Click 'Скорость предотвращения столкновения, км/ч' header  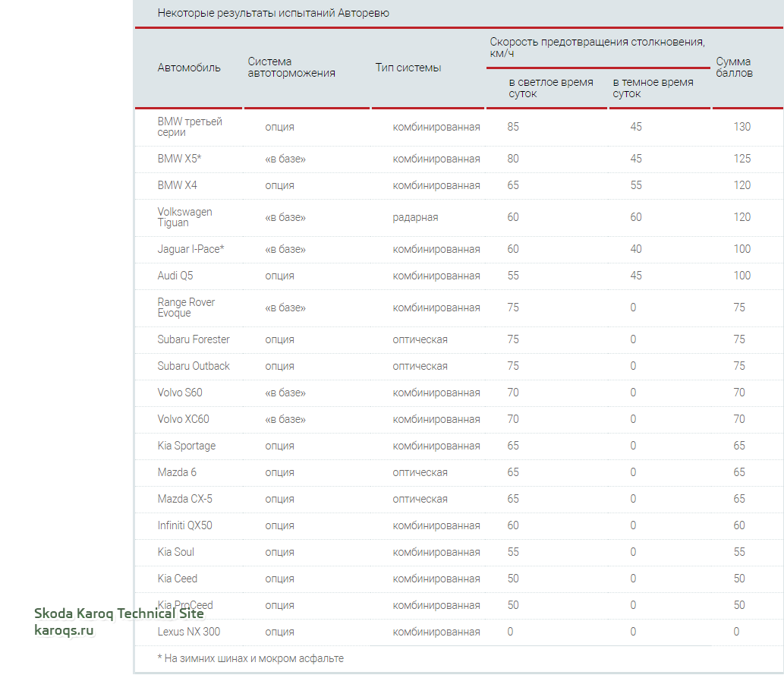pyautogui.click(x=597, y=48)
